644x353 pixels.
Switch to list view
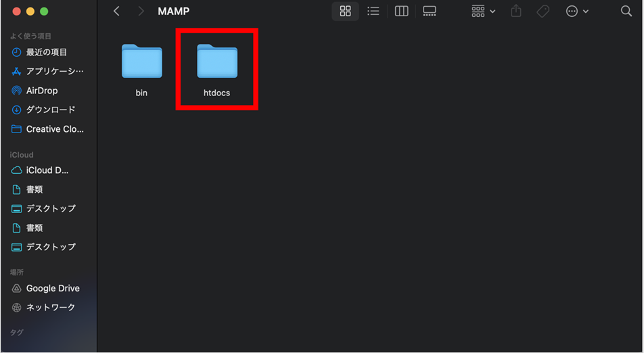click(373, 11)
